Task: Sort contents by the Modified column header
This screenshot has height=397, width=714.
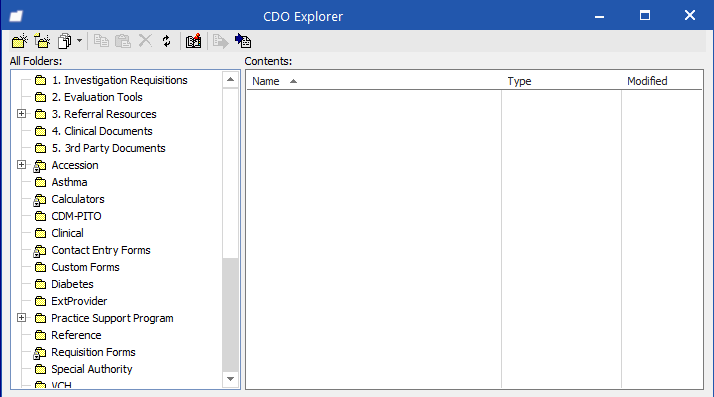Action: [x=662, y=81]
